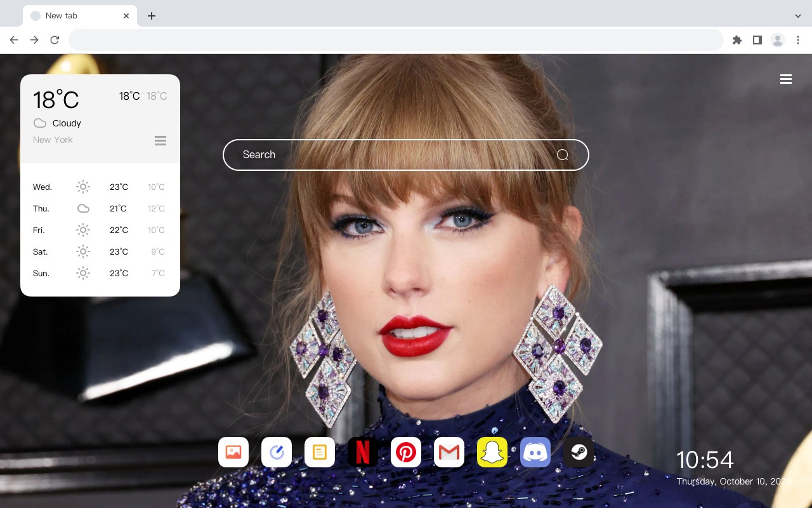Viewport: 812px width, 508px height.
Task: Open the wallpaper gallery image icon
Action: point(233,452)
